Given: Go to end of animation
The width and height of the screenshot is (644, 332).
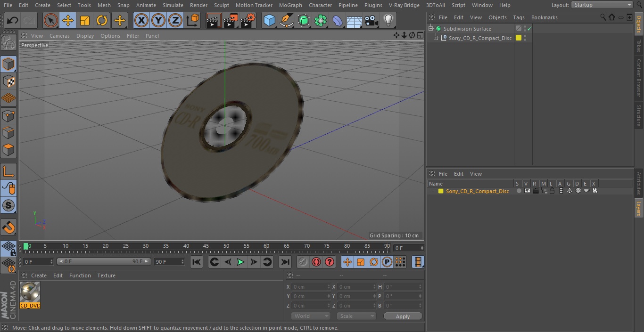Looking at the screenshot, I should click(285, 262).
